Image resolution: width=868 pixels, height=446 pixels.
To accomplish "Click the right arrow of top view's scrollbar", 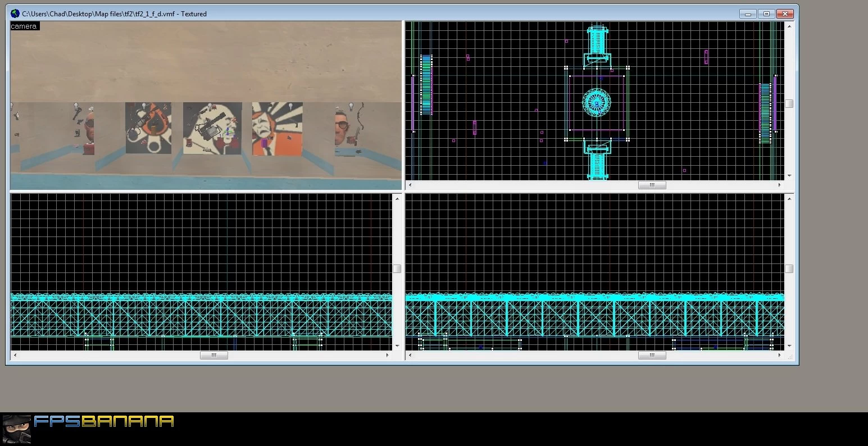I will point(780,185).
